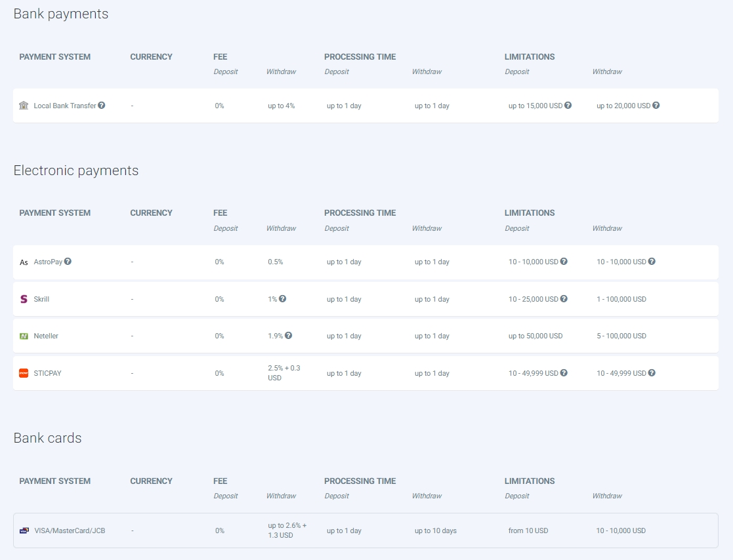
Task: Click the VISA/MasterCard/JCB card icon
Action: [24, 530]
